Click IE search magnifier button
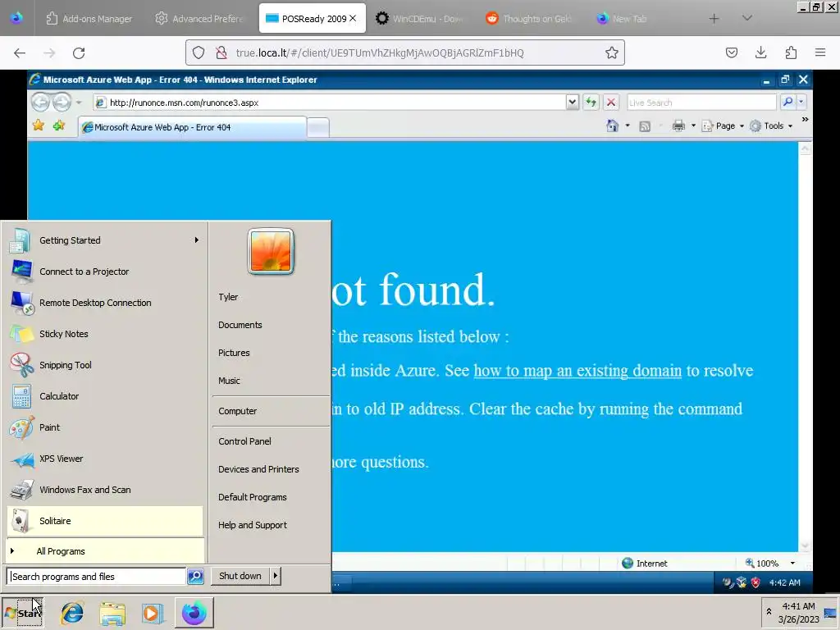The height and width of the screenshot is (630, 840). click(787, 102)
